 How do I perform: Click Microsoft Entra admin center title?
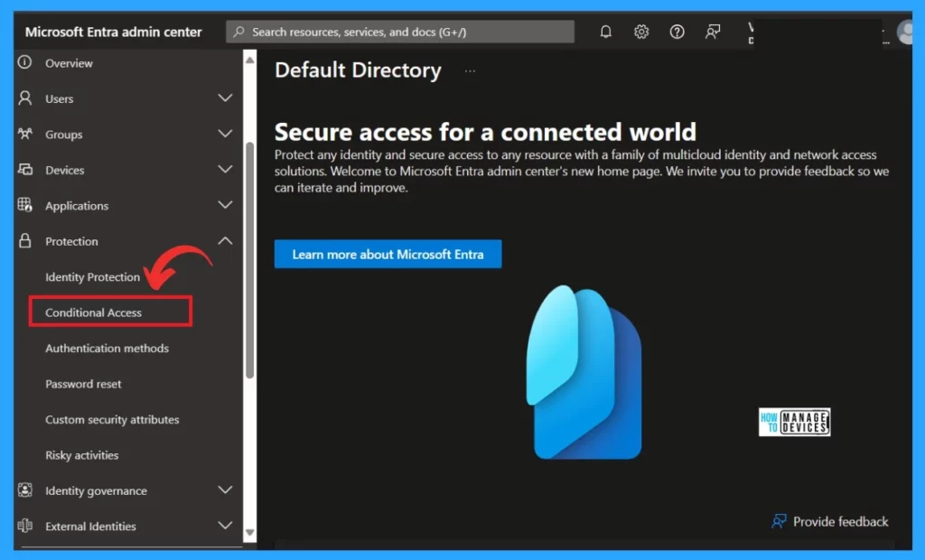coord(113,32)
